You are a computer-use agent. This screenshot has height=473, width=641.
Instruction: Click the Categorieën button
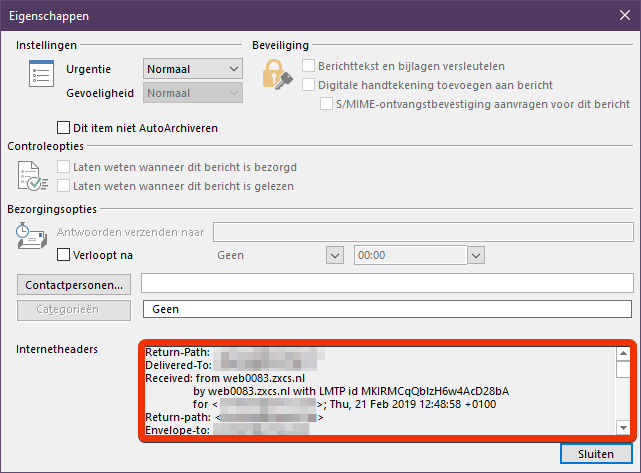click(74, 309)
